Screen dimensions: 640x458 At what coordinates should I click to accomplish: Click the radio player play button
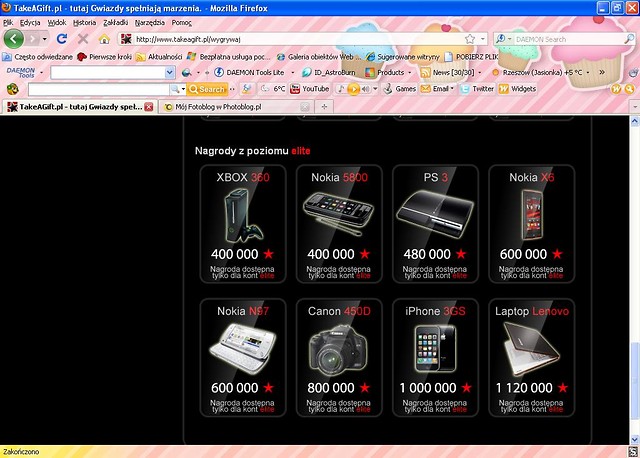[x=353, y=89]
